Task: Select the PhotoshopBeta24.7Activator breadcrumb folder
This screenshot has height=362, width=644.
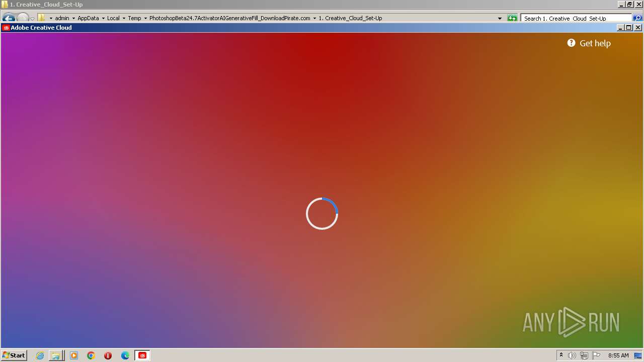Action: (x=229, y=18)
